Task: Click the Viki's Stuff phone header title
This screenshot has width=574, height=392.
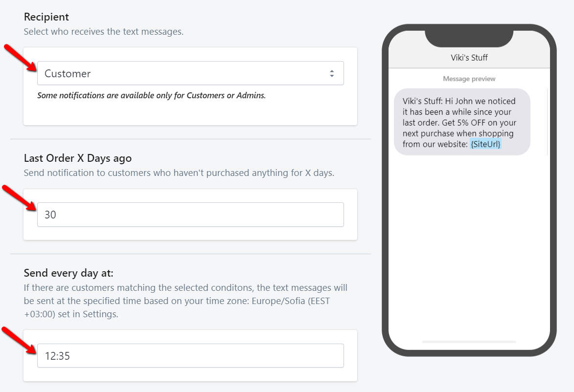Action: [x=469, y=58]
